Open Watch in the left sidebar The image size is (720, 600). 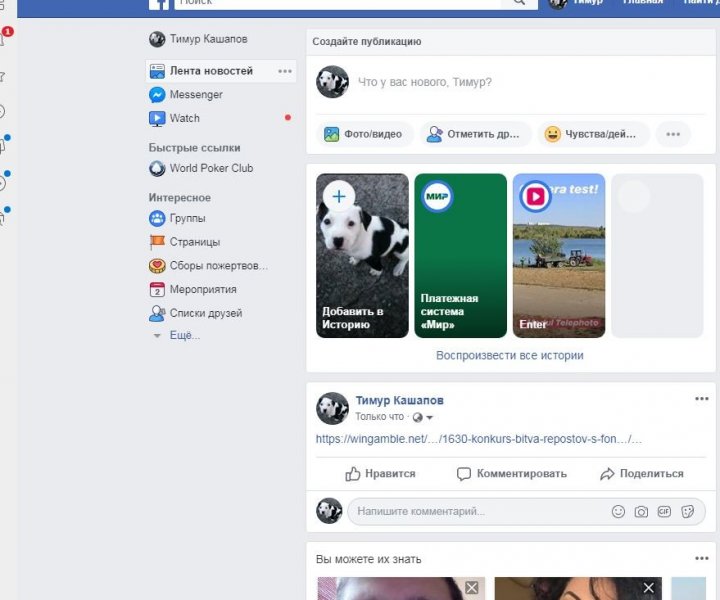[184, 118]
